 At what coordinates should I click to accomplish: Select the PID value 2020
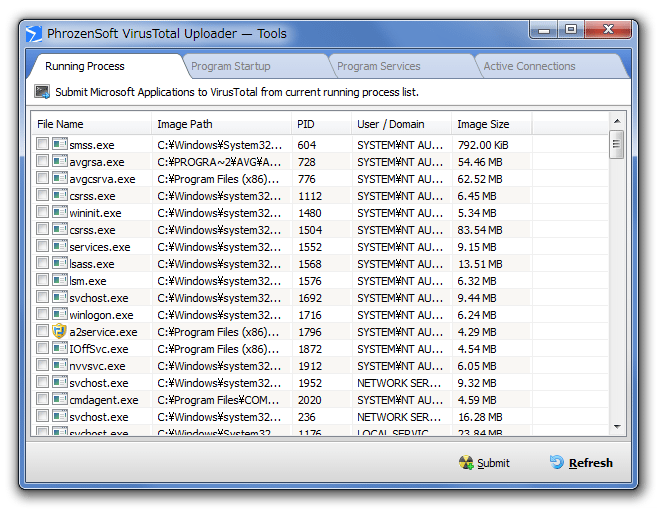pos(310,400)
